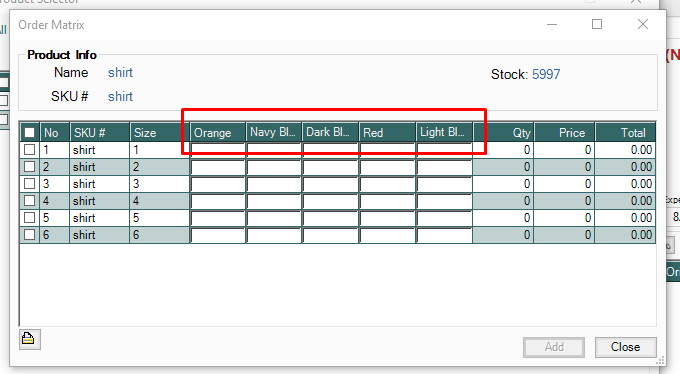Click the Light Bl... column header
This screenshot has height=374, width=680.
[444, 132]
